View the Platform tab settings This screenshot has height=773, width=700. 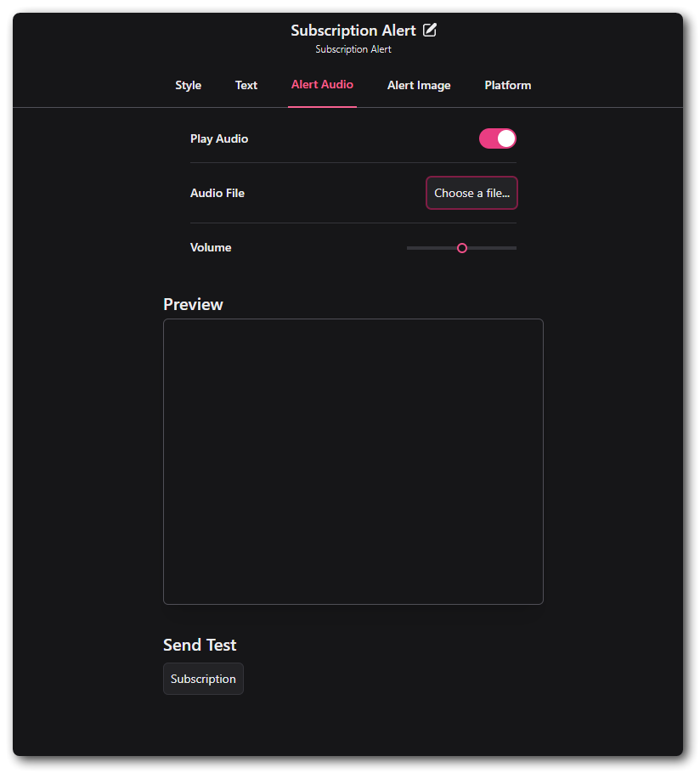[507, 85]
